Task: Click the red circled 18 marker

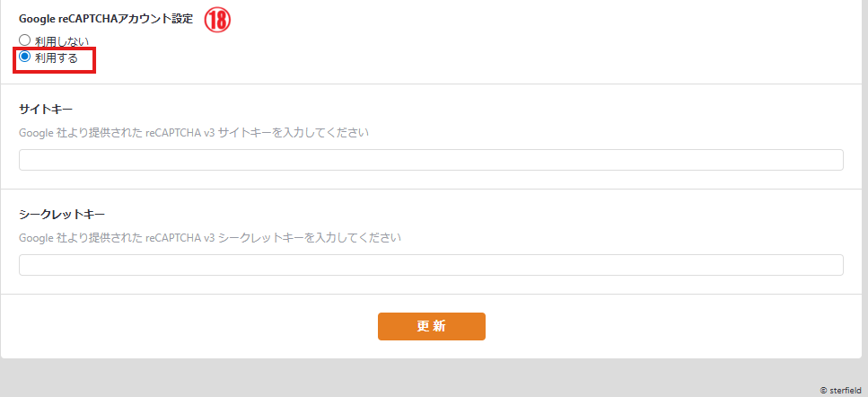Action: (217, 21)
